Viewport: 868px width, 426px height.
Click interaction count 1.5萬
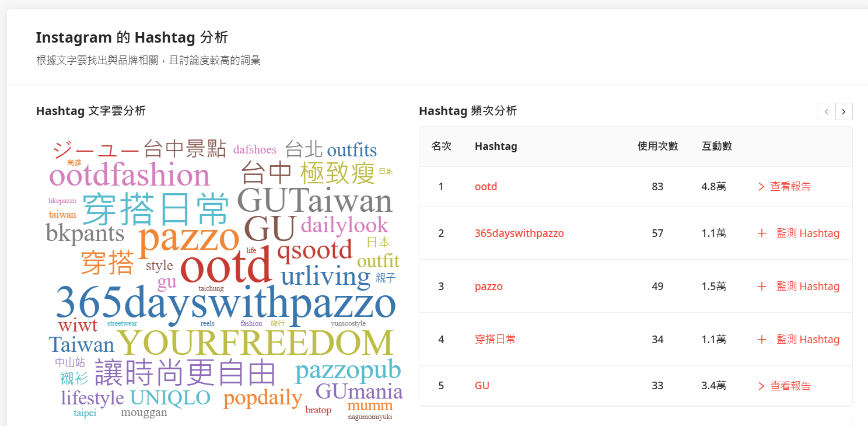click(x=714, y=287)
